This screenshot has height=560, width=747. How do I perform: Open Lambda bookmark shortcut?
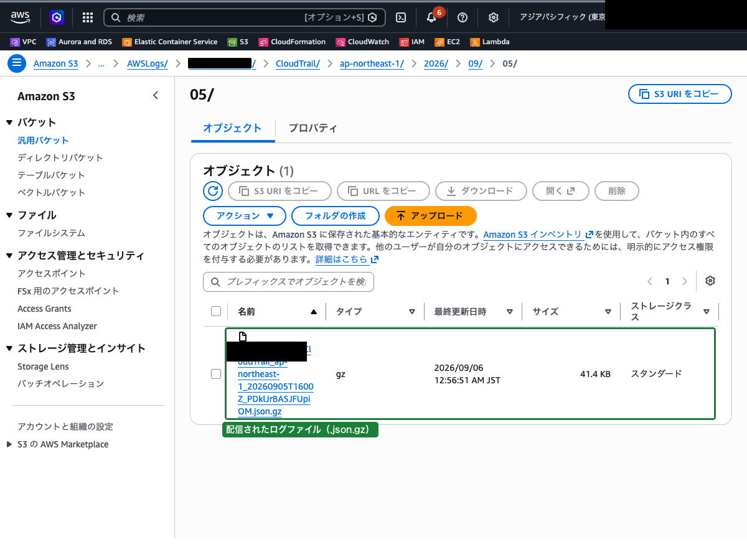pyautogui.click(x=490, y=42)
